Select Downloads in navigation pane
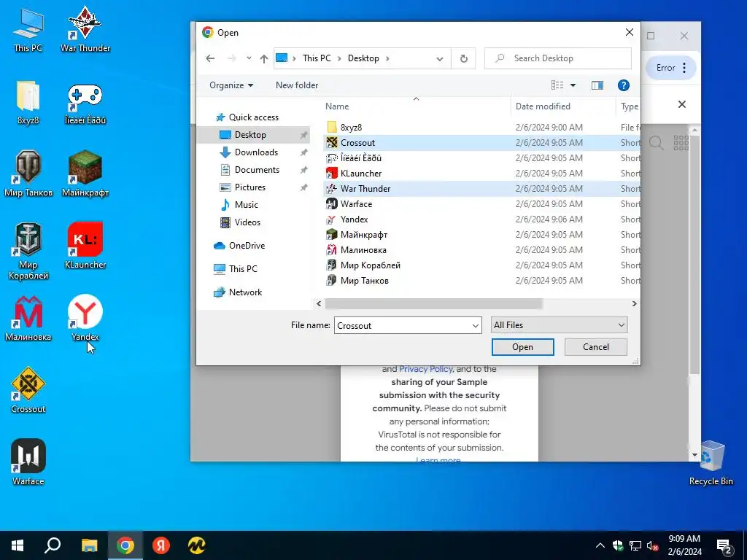The width and height of the screenshot is (747, 560). pyautogui.click(x=256, y=152)
